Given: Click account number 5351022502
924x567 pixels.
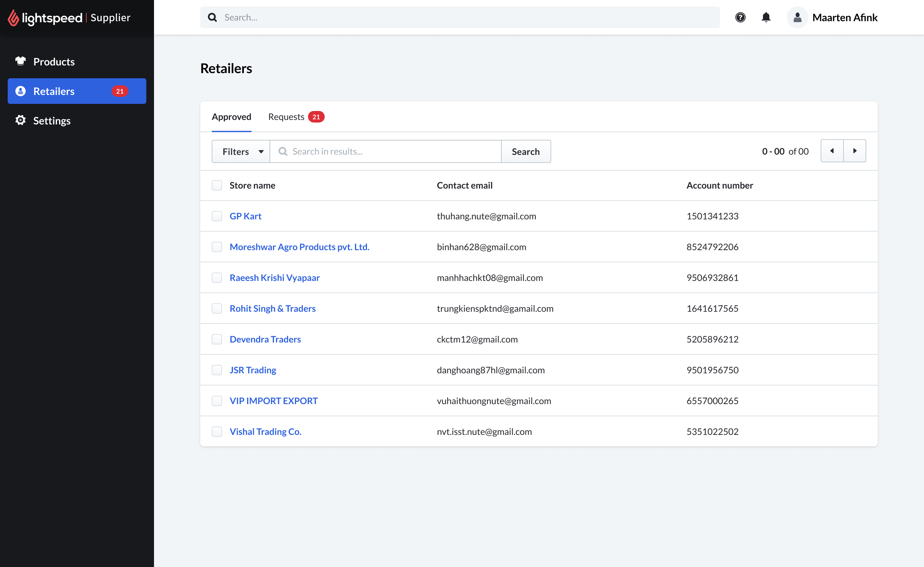Looking at the screenshot, I should pos(713,431).
